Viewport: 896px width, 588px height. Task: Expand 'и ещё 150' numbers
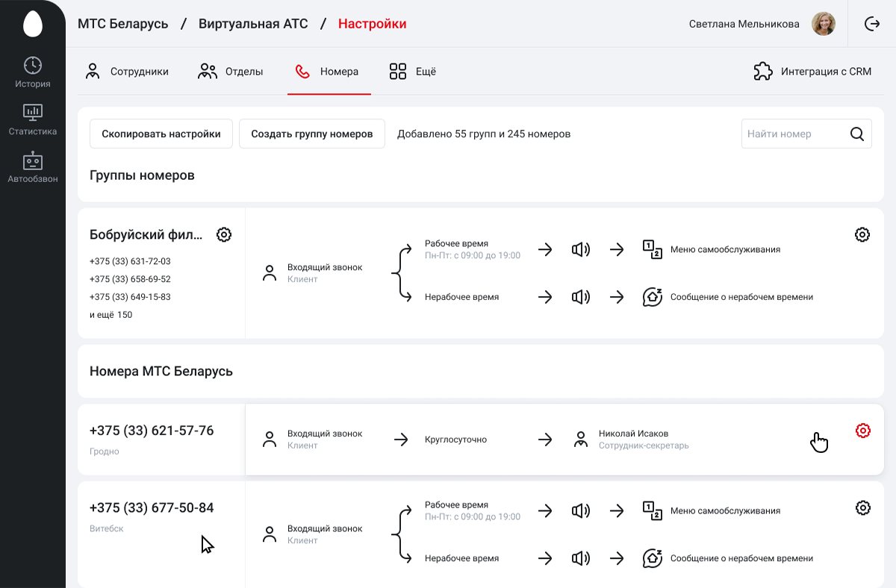[x=111, y=315]
